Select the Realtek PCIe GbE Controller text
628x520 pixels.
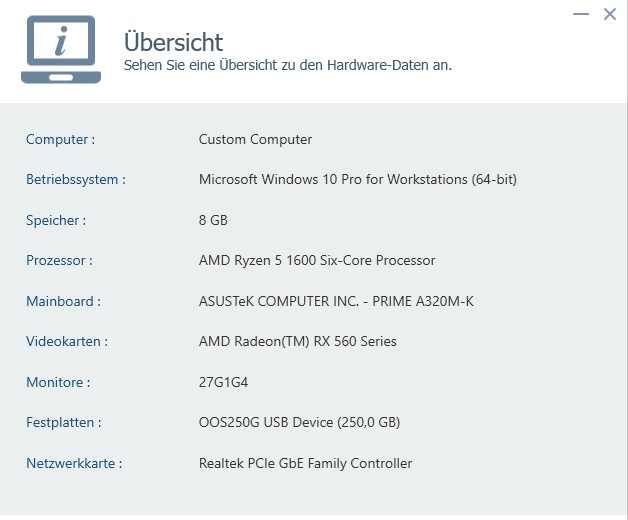click(305, 463)
